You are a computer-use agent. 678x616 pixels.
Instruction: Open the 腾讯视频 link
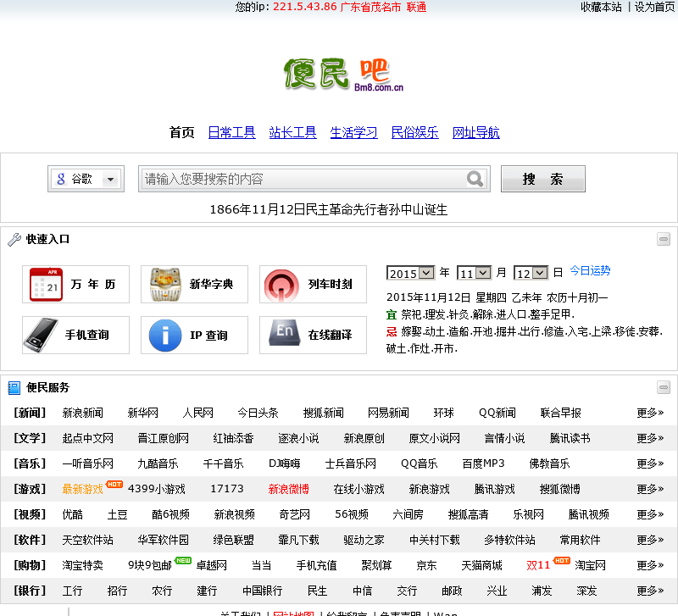point(588,514)
